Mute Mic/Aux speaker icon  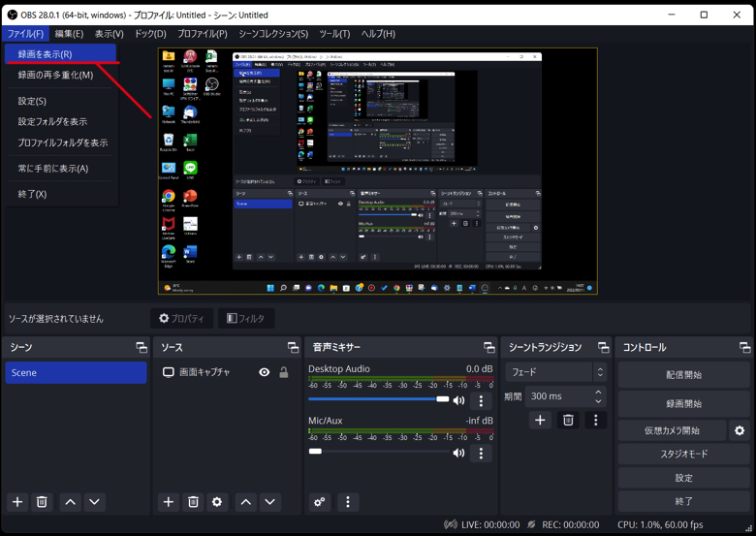(459, 452)
